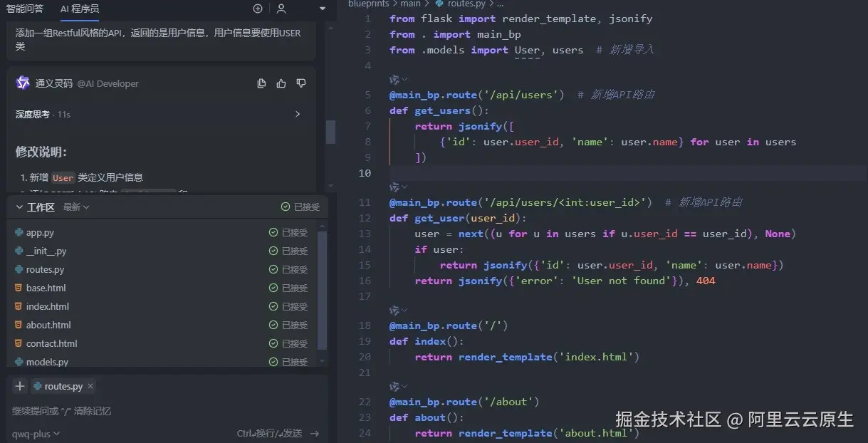Screen dimensions: 868x443
Task: Collapse the 工作区 panel chevron
Action: (x=19, y=207)
